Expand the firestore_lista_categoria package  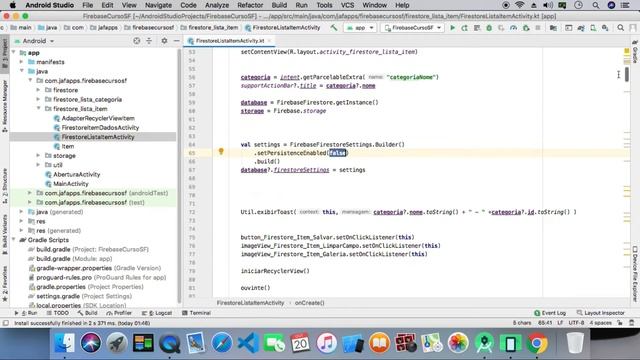click(38, 99)
